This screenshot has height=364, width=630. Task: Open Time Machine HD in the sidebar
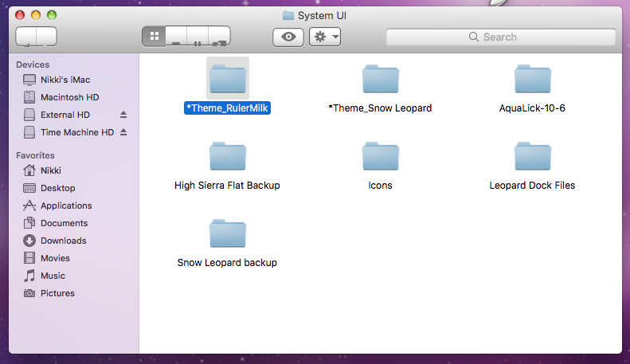pos(74,132)
